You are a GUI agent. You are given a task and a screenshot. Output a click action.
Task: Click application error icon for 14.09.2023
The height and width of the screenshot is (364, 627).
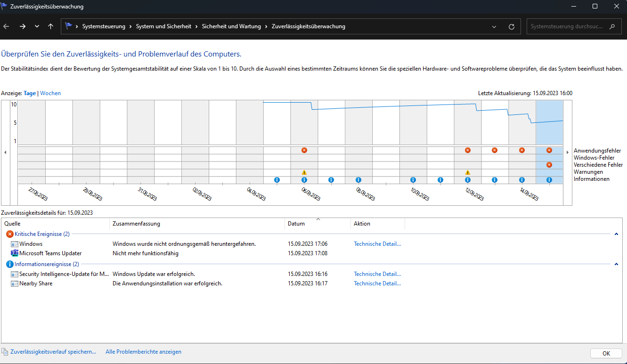tap(522, 150)
